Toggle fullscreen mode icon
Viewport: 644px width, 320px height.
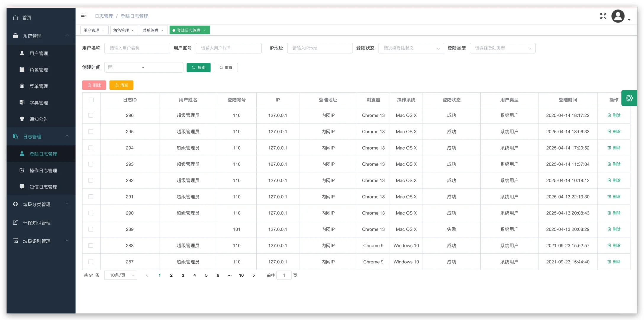[603, 16]
